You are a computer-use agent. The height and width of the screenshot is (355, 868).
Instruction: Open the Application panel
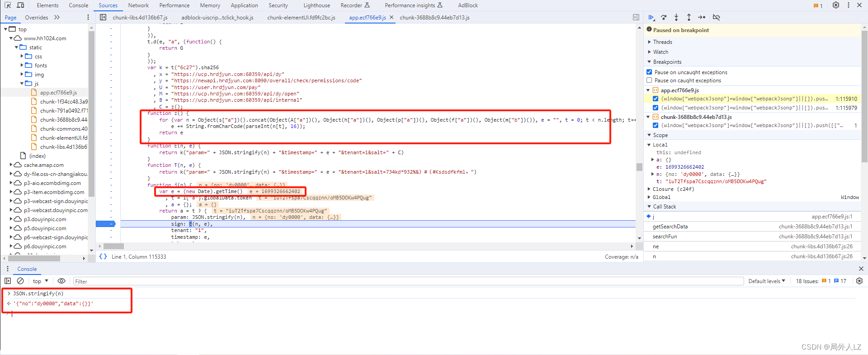[x=244, y=5]
